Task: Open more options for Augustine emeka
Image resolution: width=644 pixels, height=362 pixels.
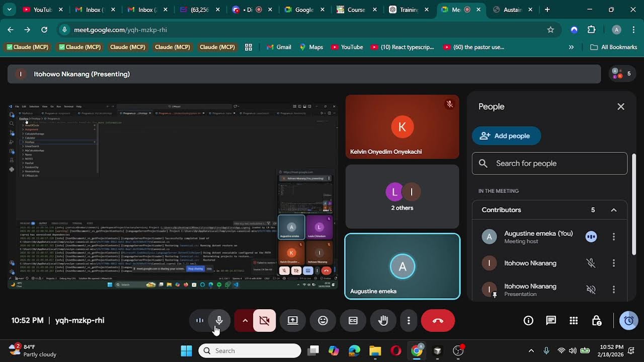Action: pyautogui.click(x=614, y=237)
